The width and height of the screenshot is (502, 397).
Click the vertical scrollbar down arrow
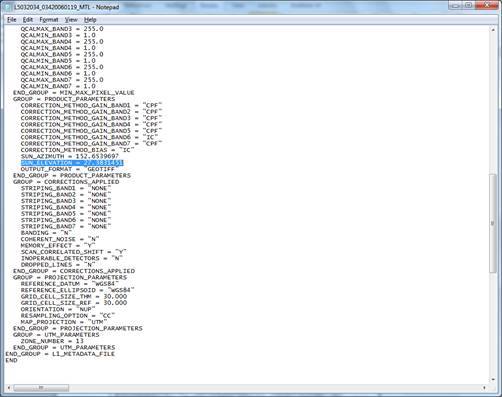tap(493, 379)
